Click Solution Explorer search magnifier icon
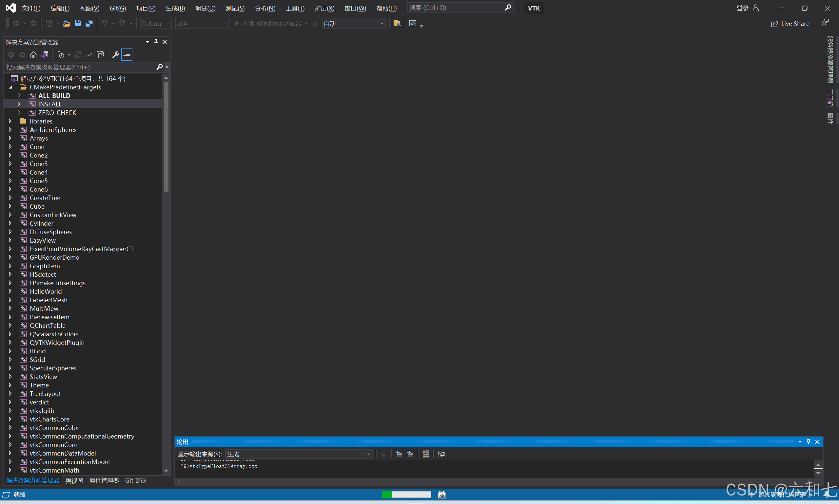Screen dimensions: 839x504 (159, 67)
